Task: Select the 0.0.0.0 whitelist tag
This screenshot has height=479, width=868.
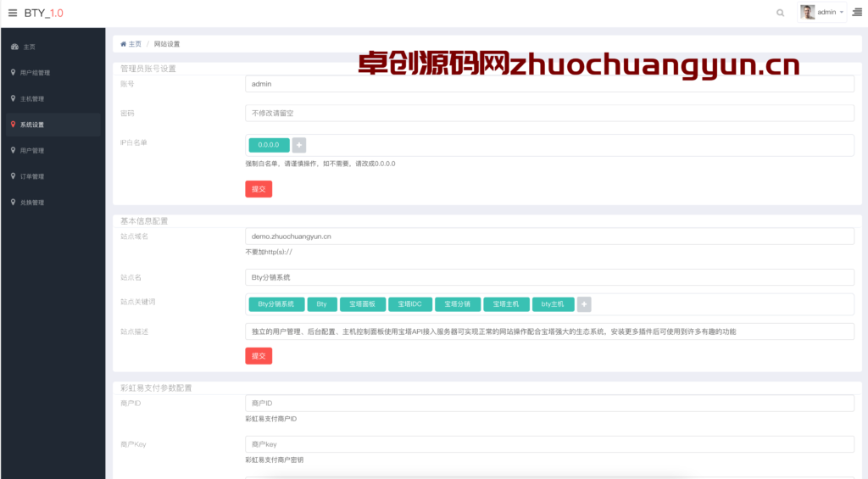Action: [269, 145]
